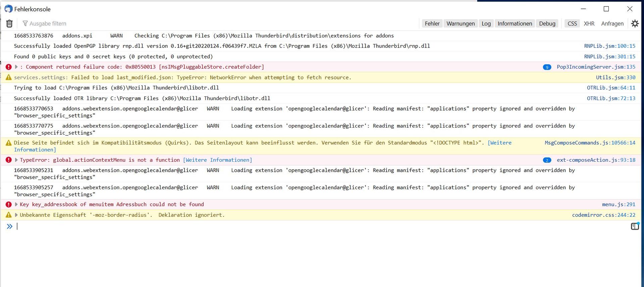Expand the actionContextMenu TypeError entry

[x=16, y=160]
